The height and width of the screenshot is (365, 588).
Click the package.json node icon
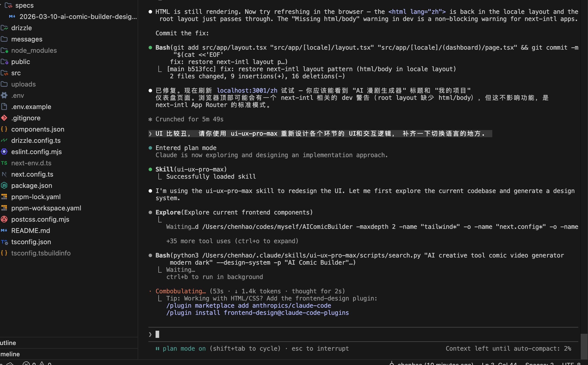tap(4, 186)
